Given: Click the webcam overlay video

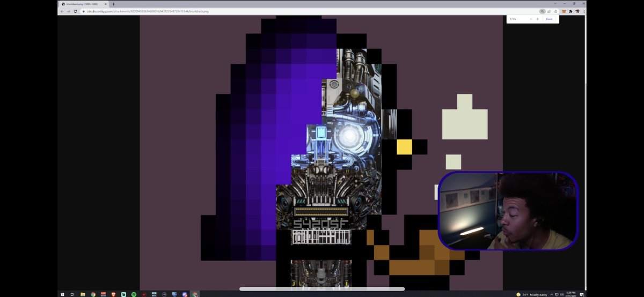Looking at the screenshot, I should click(x=508, y=211).
